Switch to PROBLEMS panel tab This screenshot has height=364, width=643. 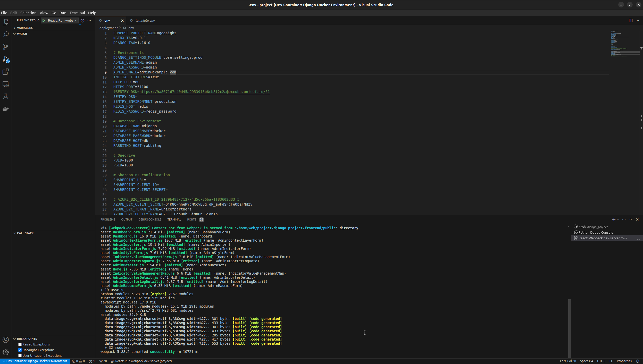point(108,219)
